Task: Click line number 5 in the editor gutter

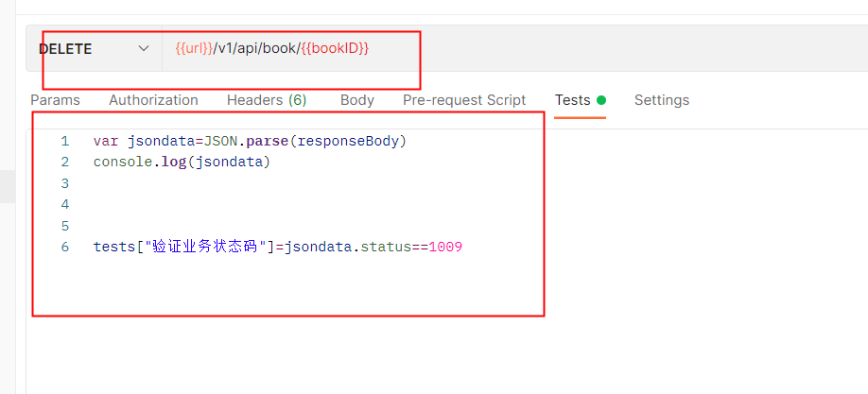Action: coord(65,226)
